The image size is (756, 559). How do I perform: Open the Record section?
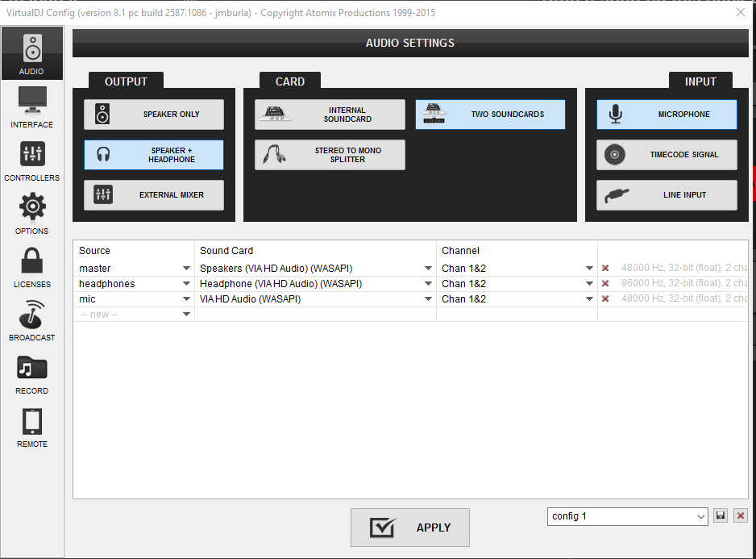coord(32,373)
